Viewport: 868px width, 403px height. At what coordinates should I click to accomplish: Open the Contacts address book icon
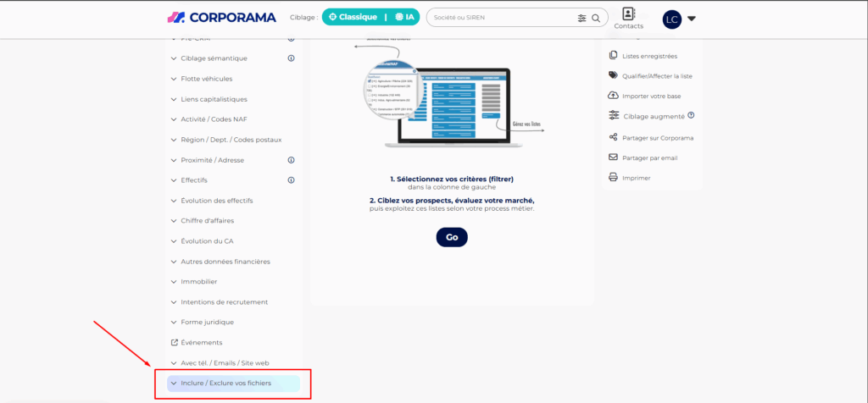tap(627, 14)
